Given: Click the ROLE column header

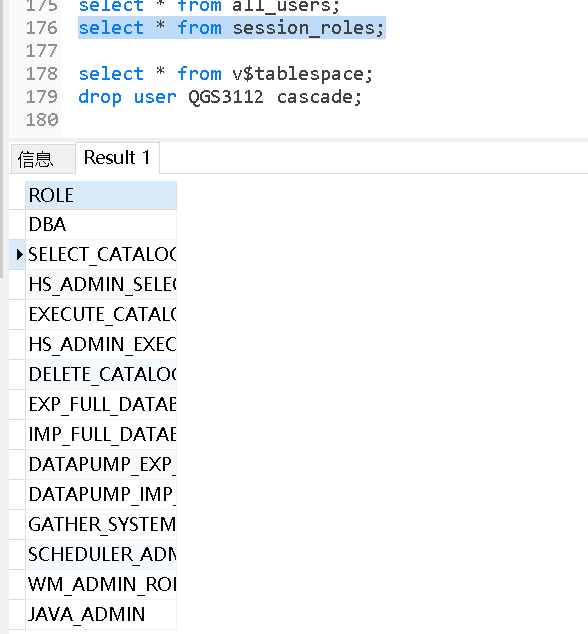Looking at the screenshot, I should pyautogui.click(x=101, y=195).
